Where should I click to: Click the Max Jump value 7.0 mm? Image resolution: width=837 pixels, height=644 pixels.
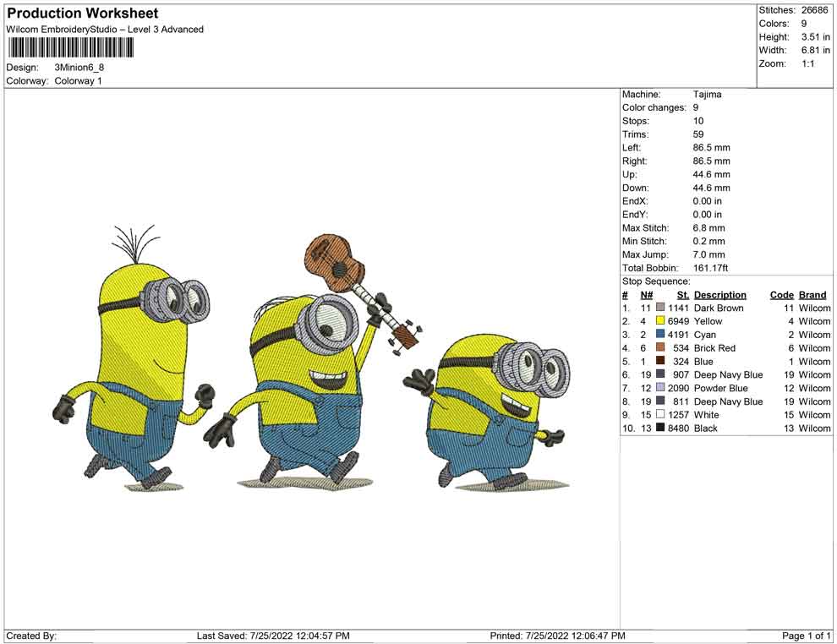click(x=708, y=254)
